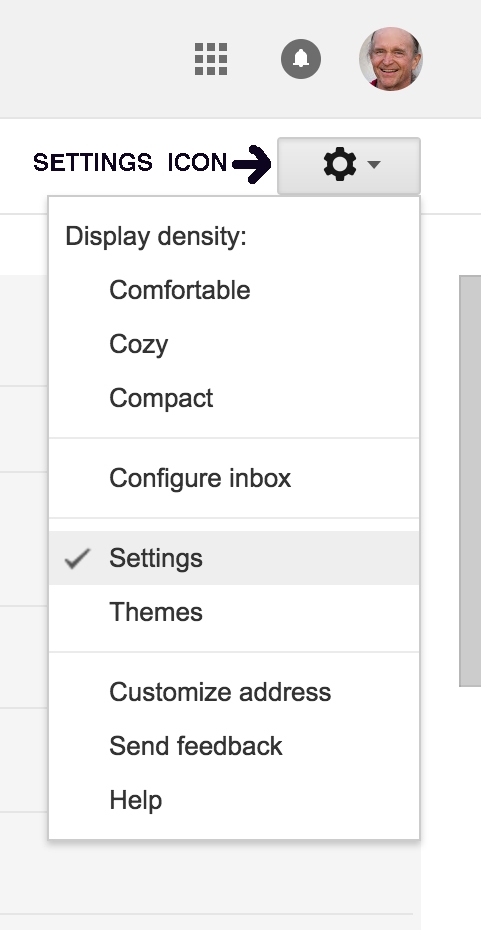
Task: Click the settings gear icon
Action: tap(340, 164)
